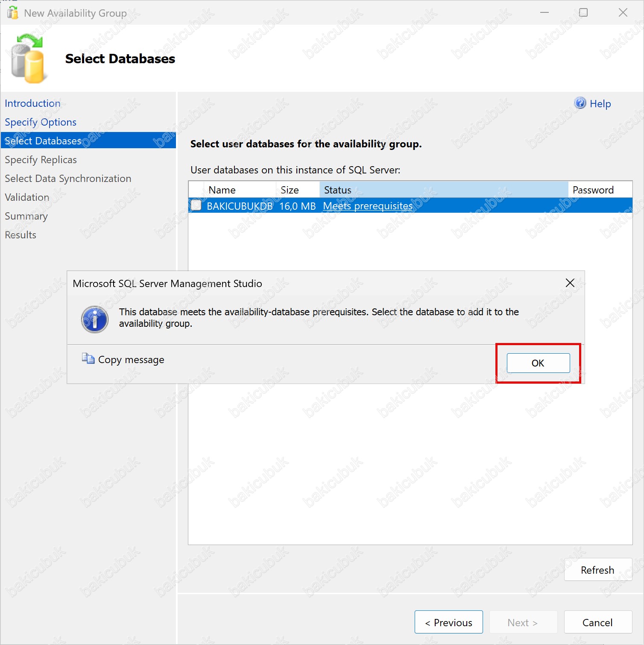Open the Help link
Screen dimensions: 644x645
point(600,104)
